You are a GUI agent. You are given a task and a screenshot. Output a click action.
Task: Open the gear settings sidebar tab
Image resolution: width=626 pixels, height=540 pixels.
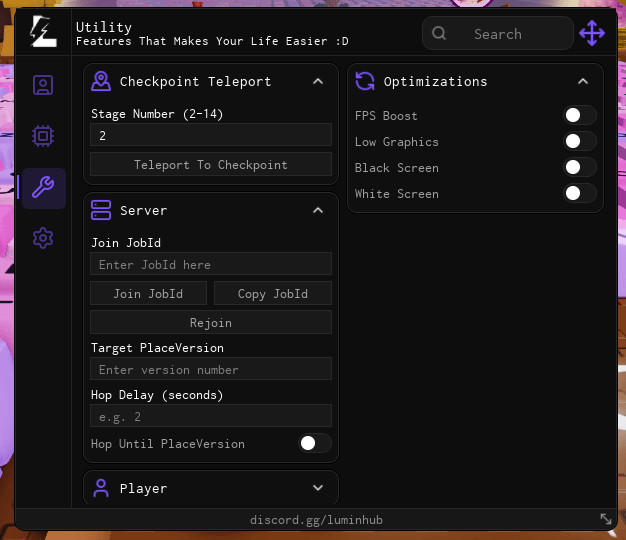click(43, 238)
